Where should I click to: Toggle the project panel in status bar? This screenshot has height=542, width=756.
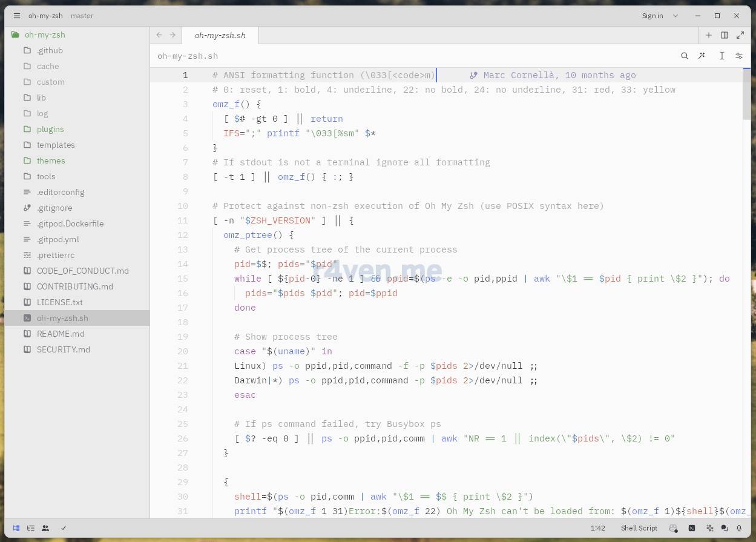coord(16,528)
